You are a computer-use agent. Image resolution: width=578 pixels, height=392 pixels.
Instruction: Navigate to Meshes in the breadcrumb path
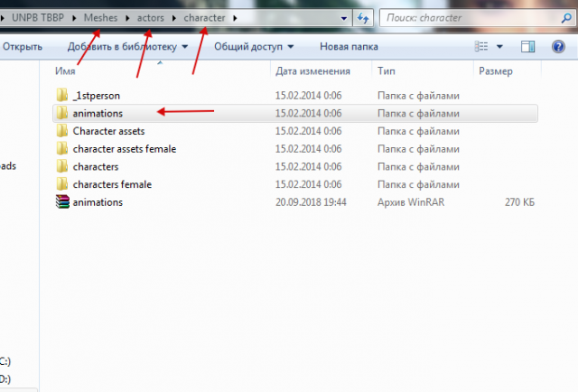click(x=101, y=17)
